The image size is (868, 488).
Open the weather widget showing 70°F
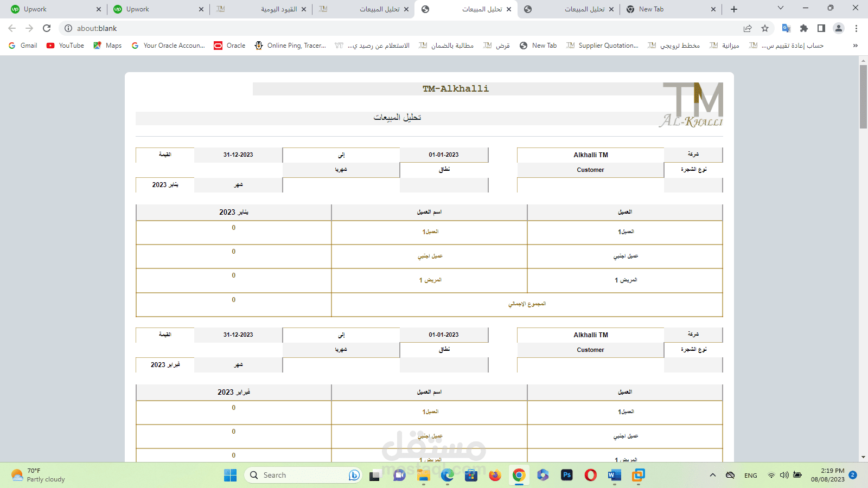click(38, 475)
